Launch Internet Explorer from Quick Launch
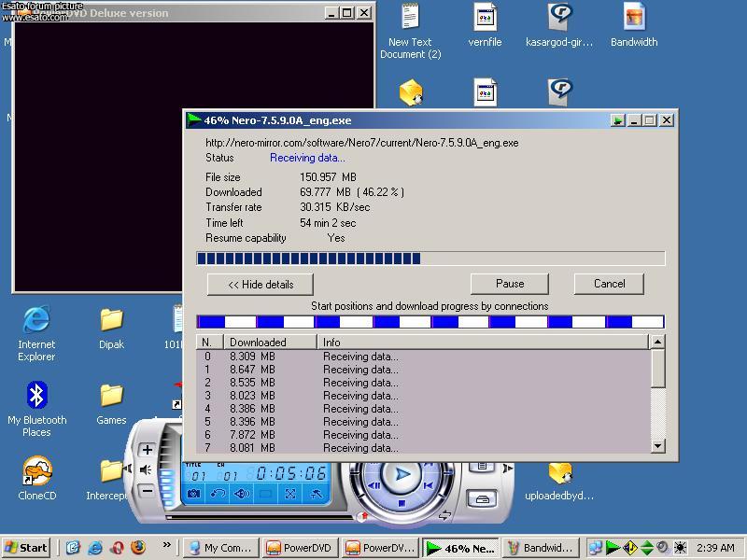The image size is (747, 560). (x=95, y=548)
